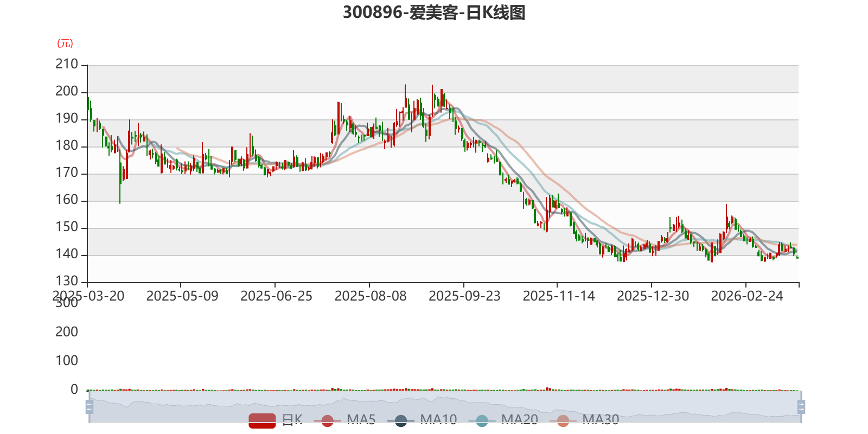Click the 2025-09-23 date label

coord(465,296)
